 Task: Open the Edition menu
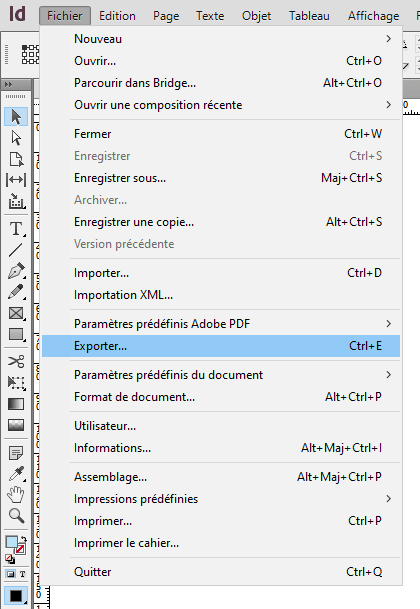[117, 16]
